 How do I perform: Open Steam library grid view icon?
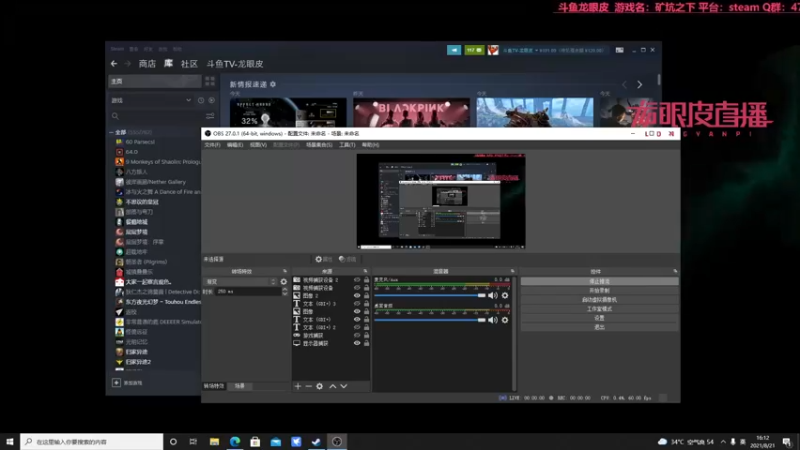pos(210,81)
